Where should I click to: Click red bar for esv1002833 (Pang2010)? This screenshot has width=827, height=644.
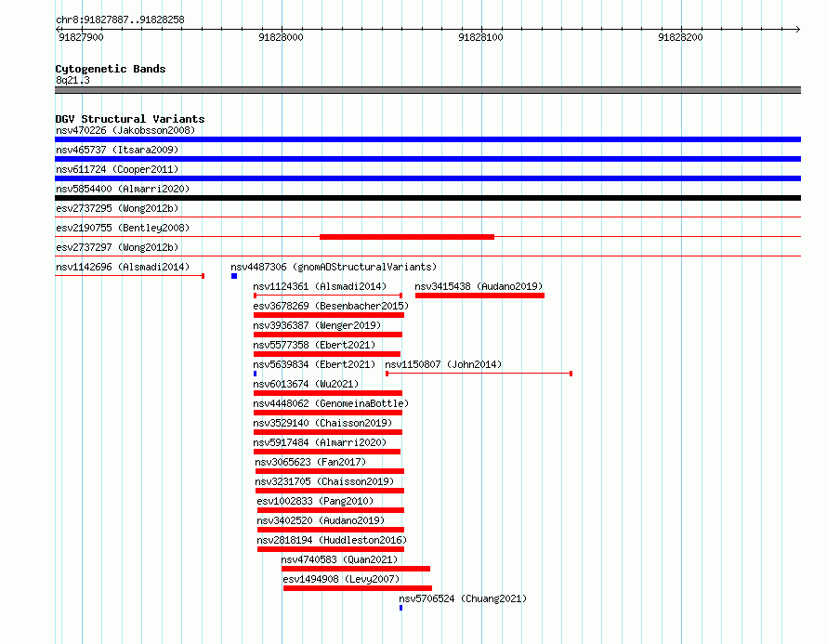click(x=331, y=510)
